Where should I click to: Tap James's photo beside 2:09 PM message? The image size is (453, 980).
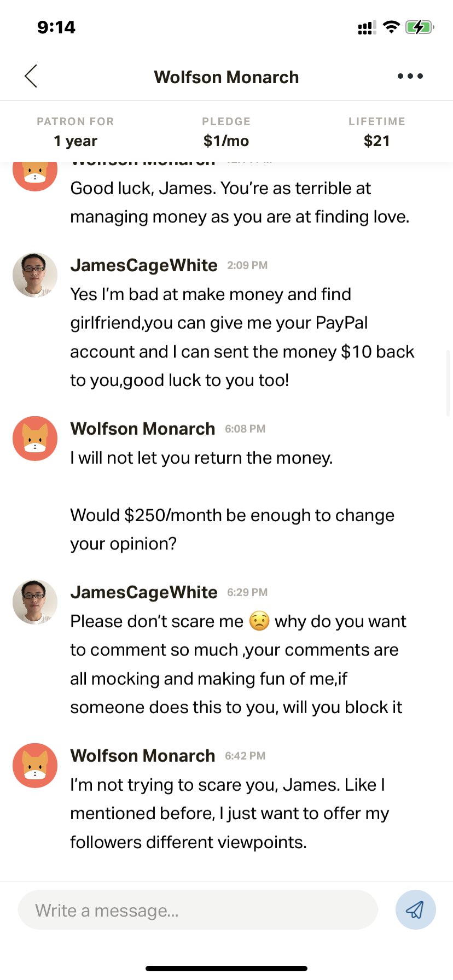click(35, 275)
